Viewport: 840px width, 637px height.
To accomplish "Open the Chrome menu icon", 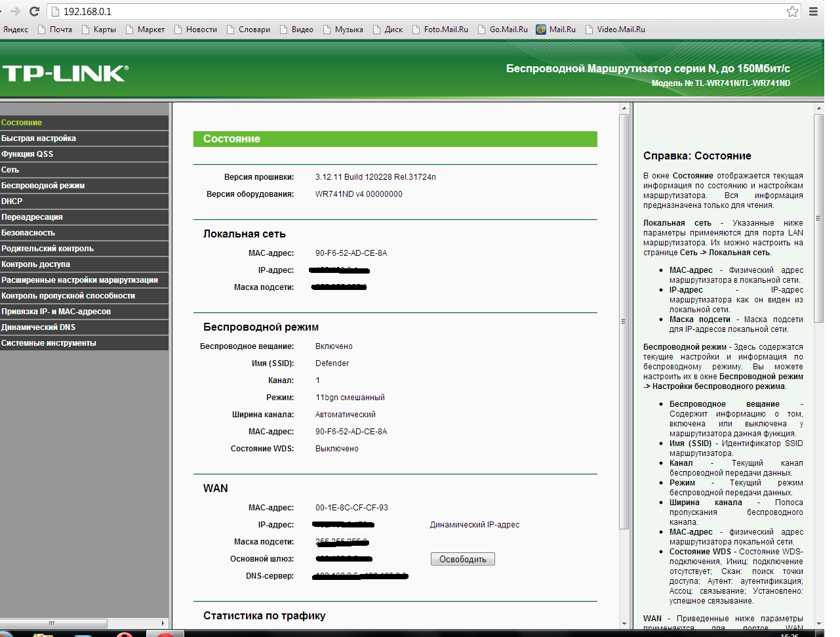I will coord(814,11).
